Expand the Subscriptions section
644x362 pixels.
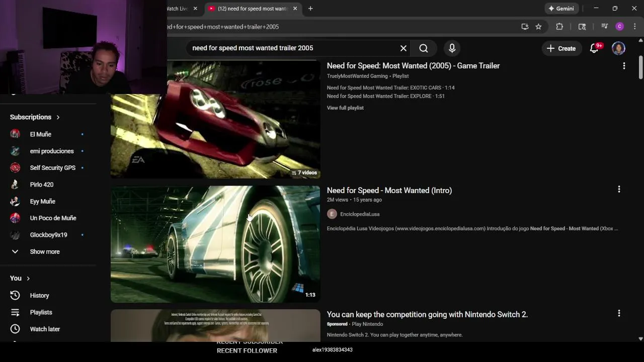coord(35,117)
